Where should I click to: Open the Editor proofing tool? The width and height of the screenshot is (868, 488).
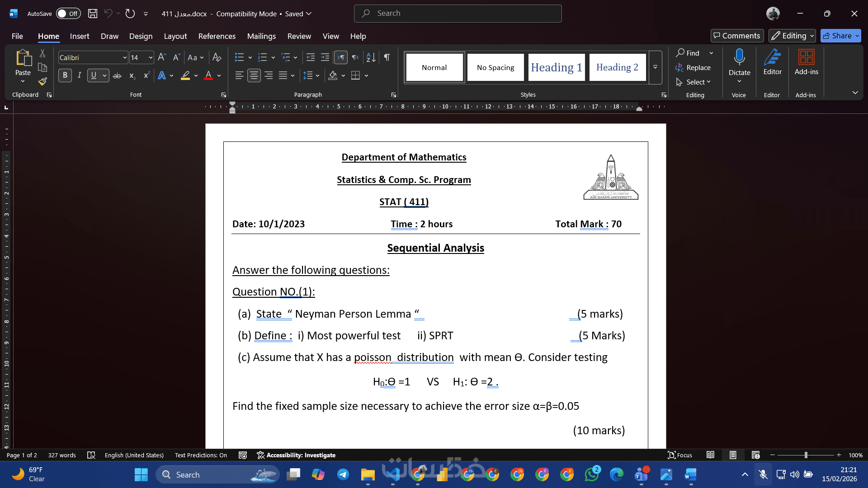(772, 62)
